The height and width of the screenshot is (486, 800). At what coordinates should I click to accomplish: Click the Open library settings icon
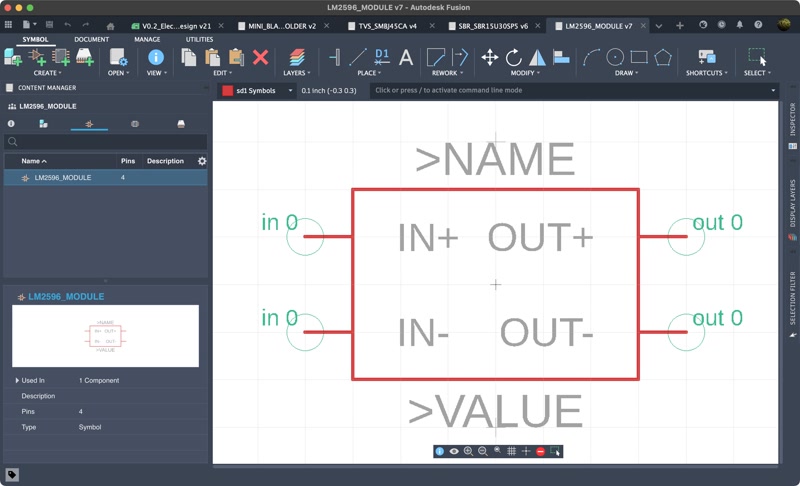coord(118,57)
